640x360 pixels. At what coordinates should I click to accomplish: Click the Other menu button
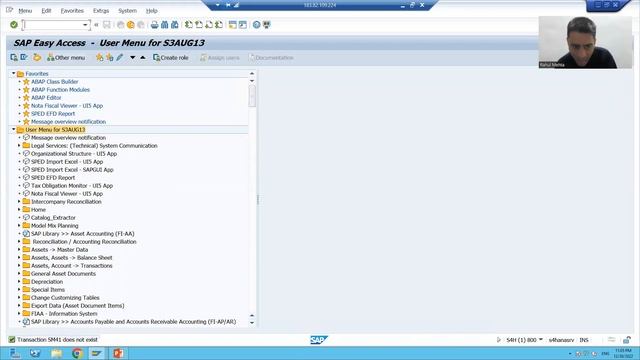pos(66,58)
